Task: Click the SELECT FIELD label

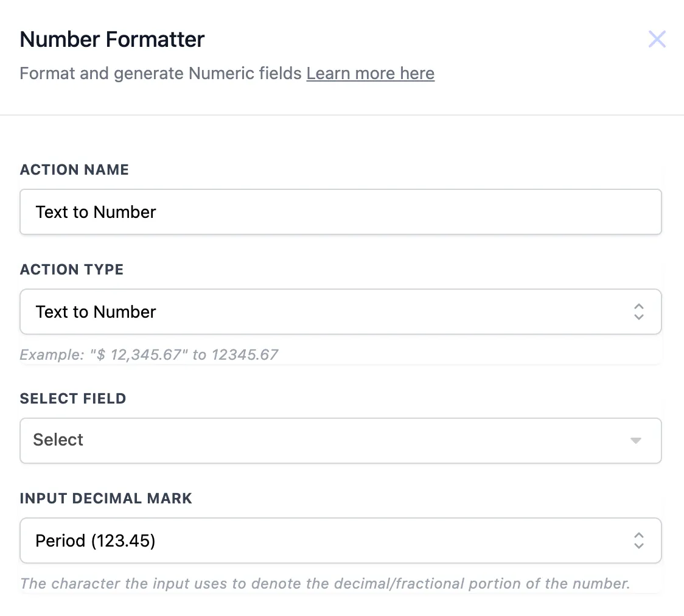Action: (x=73, y=398)
